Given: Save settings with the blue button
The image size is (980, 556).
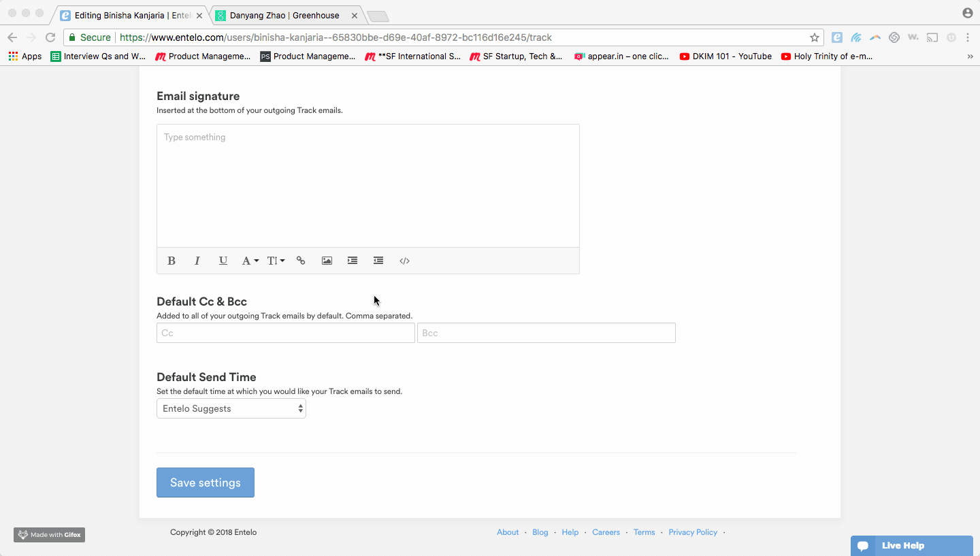Looking at the screenshot, I should (x=206, y=483).
